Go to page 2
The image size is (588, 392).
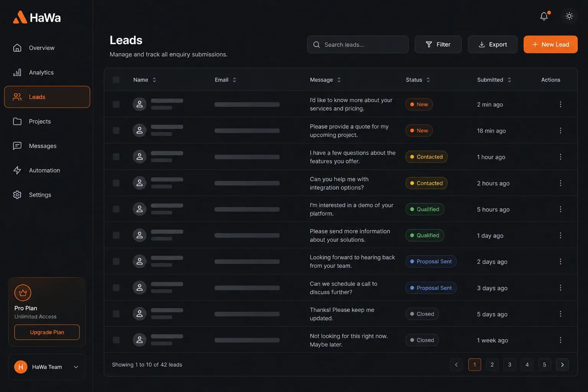point(492,364)
